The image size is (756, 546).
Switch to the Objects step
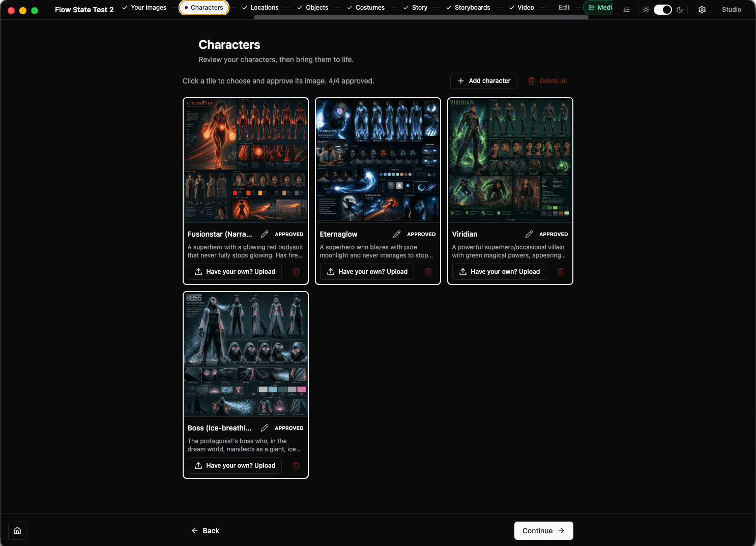(313, 8)
